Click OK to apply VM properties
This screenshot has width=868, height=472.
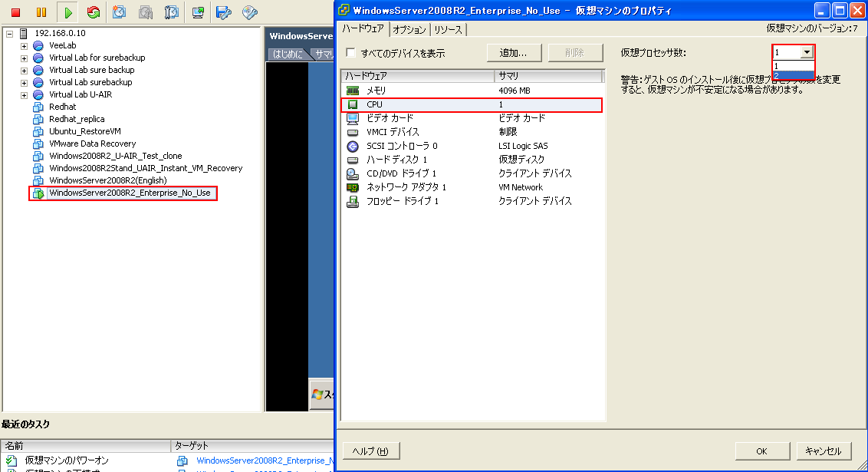(x=761, y=451)
